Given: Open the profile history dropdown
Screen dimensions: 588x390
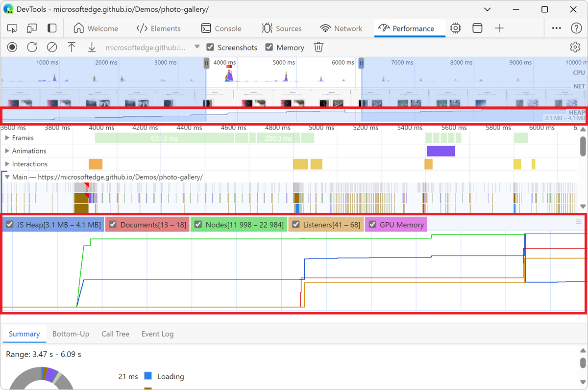Looking at the screenshot, I should (x=197, y=47).
